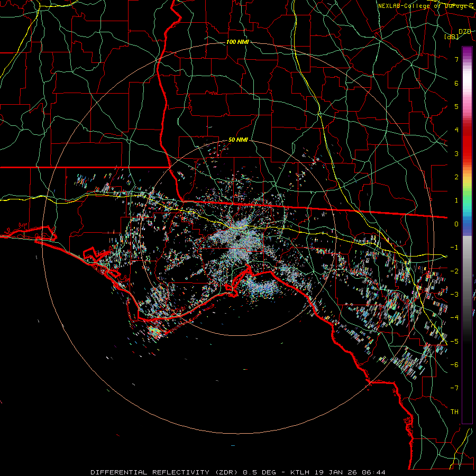This screenshot has width=476, height=476.
Task: Click the -4 value on color scale
Action: point(454,317)
